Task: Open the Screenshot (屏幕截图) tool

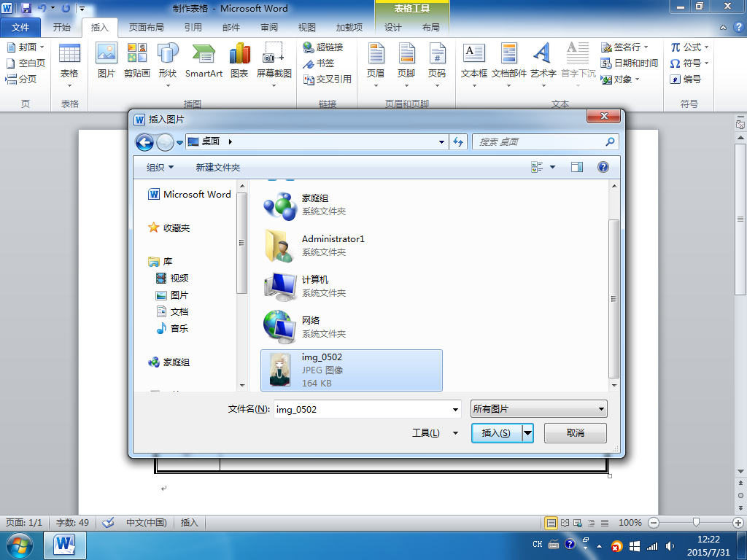Action: pos(274,64)
